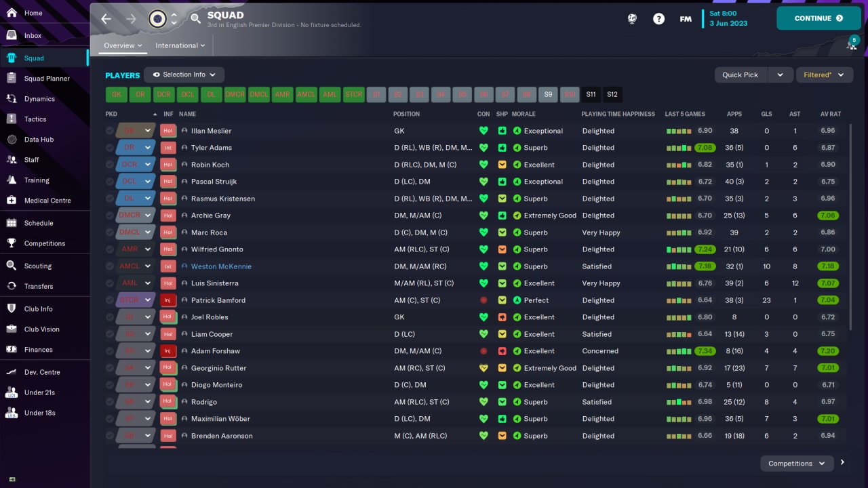Open Weston McKennie's player profile link
Viewport: 868px width, 488px height.
pos(221,266)
